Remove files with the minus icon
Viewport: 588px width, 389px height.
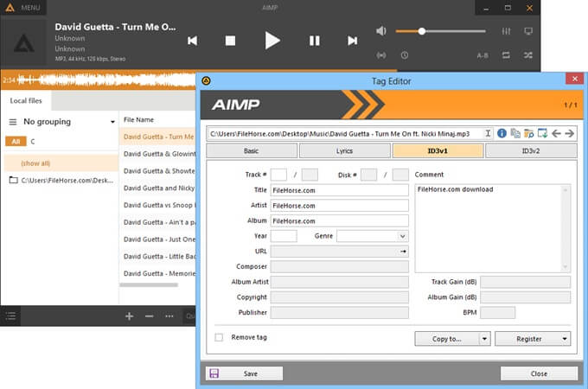point(150,316)
